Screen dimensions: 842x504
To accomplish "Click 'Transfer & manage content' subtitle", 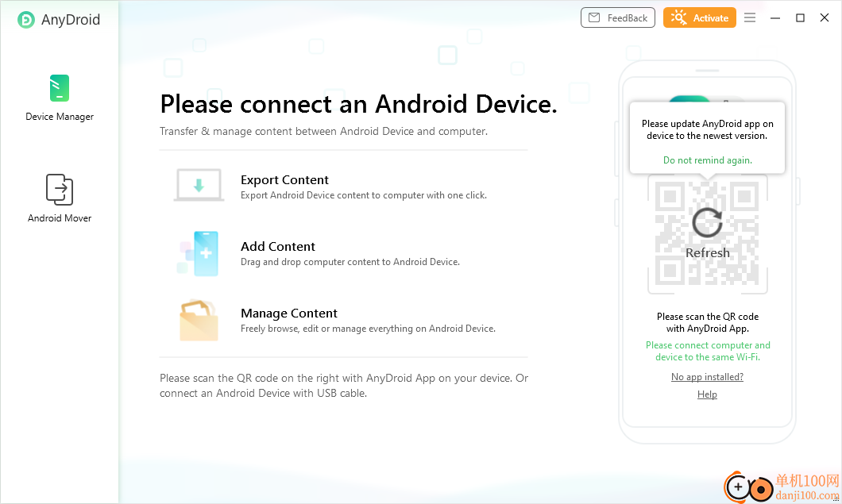I will pyautogui.click(x=324, y=131).
